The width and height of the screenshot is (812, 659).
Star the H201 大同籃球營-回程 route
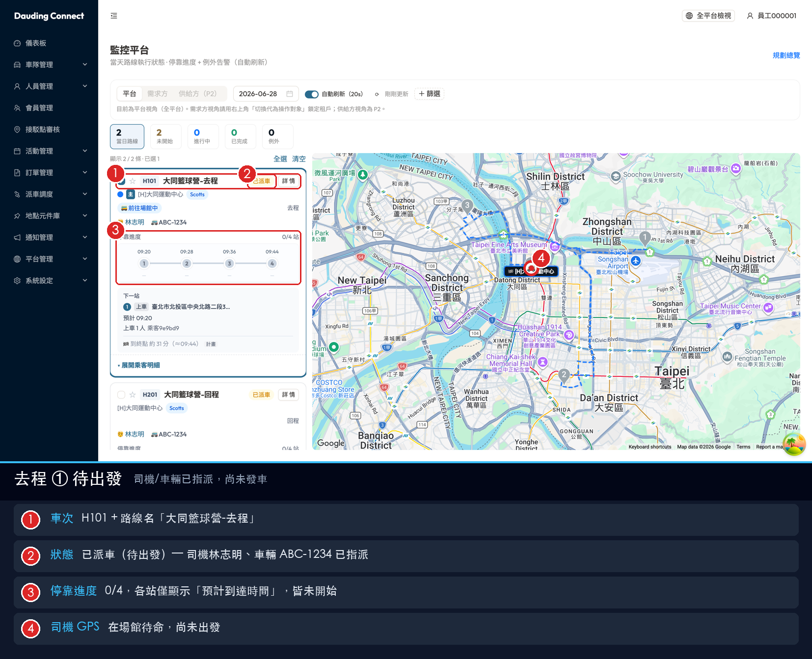133,395
